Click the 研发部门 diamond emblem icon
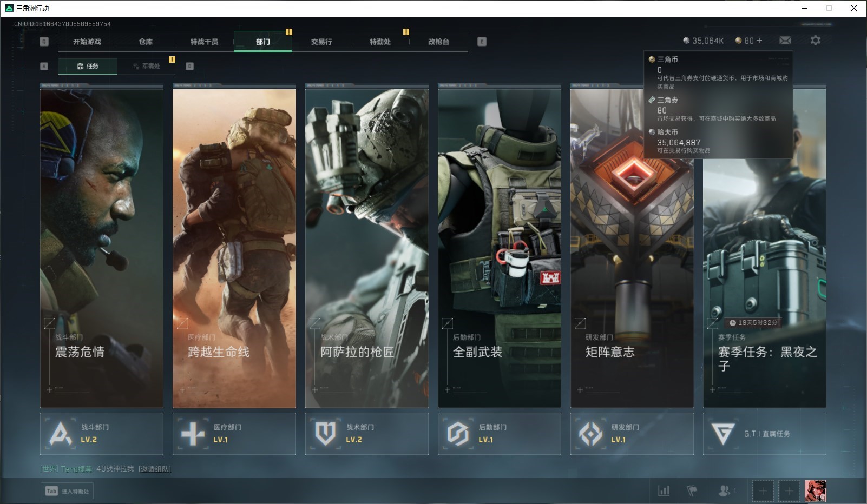The width and height of the screenshot is (867, 504). pos(590,434)
